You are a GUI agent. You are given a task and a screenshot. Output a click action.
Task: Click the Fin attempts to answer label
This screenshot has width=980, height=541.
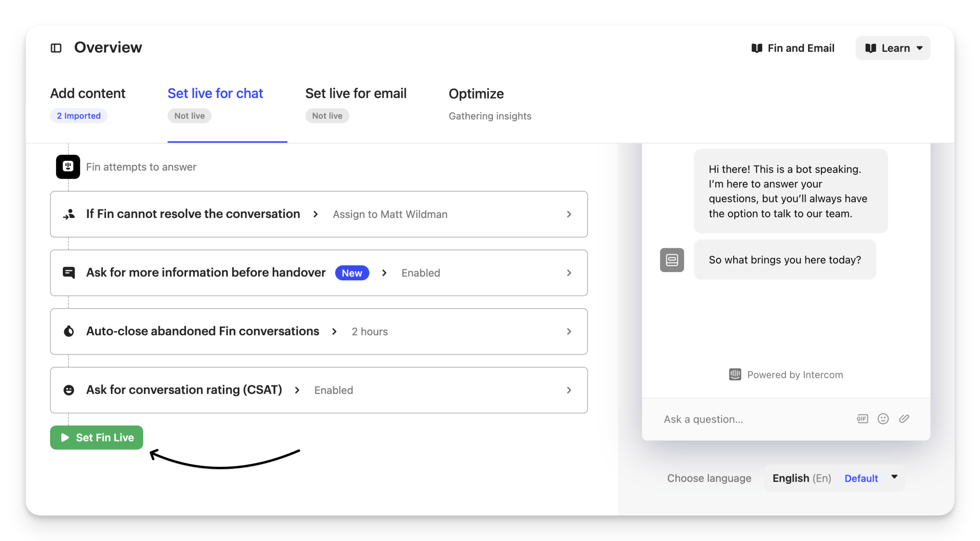click(x=141, y=167)
